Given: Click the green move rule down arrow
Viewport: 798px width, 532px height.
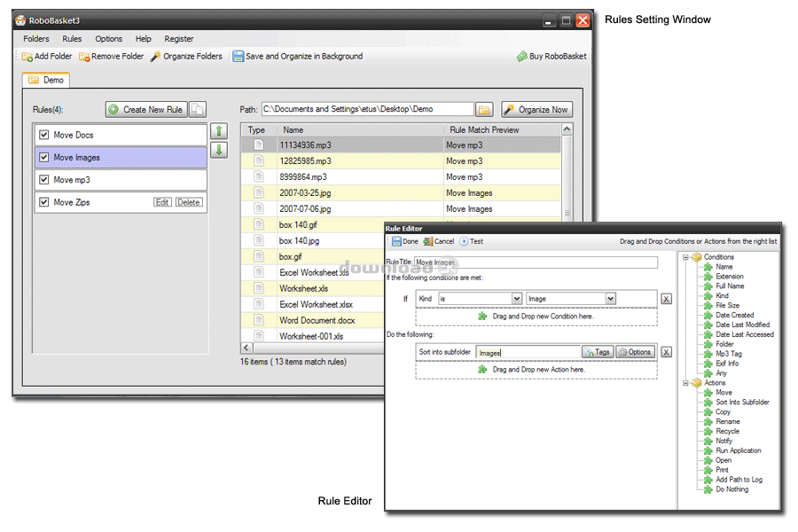Looking at the screenshot, I should tap(219, 150).
